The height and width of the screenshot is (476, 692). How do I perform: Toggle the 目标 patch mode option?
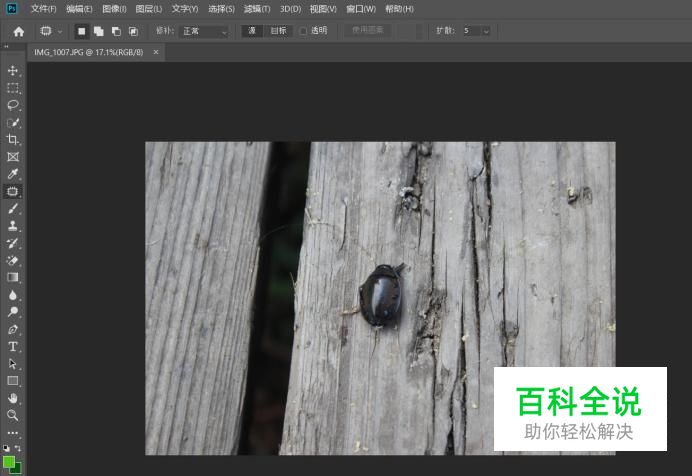[277, 31]
